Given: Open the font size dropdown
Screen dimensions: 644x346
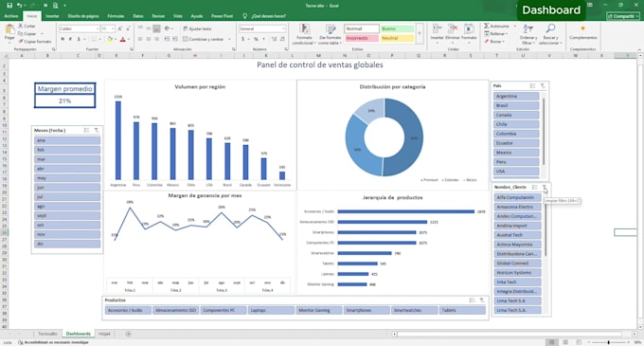Looking at the screenshot, I should pos(113,28).
